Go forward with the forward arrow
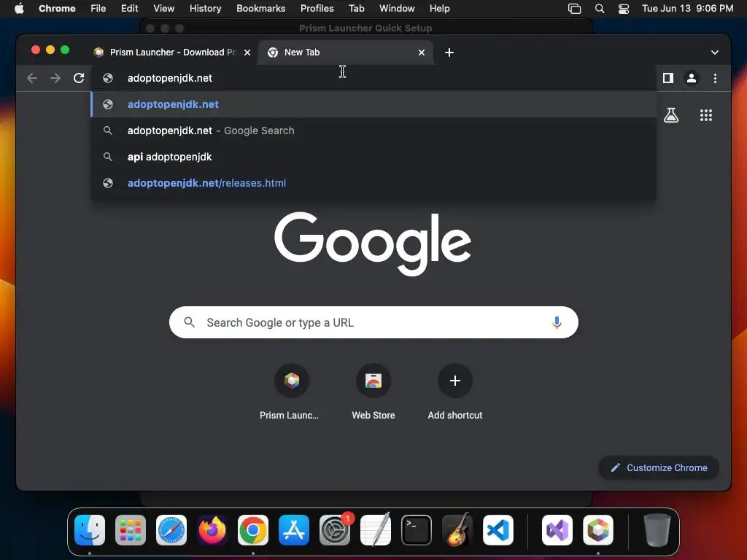This screenshot has height=560, width=747. (x=55, y=78)
